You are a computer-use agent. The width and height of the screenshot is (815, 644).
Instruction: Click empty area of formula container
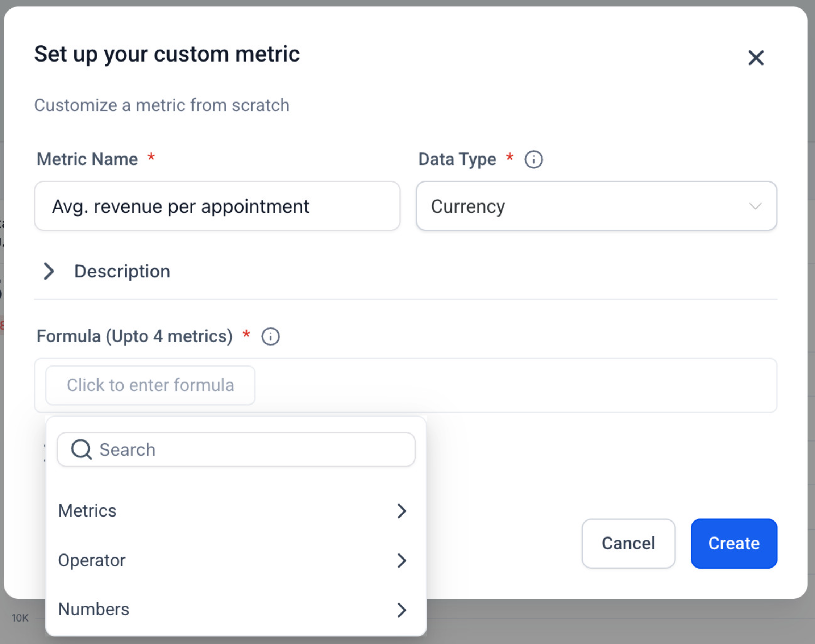(x=528, y=385)
